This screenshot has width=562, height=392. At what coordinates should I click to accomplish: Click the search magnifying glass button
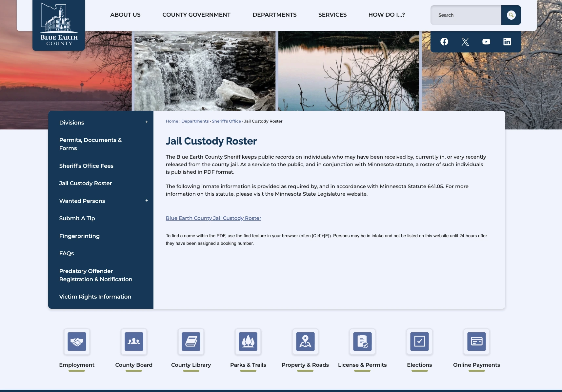511,15
